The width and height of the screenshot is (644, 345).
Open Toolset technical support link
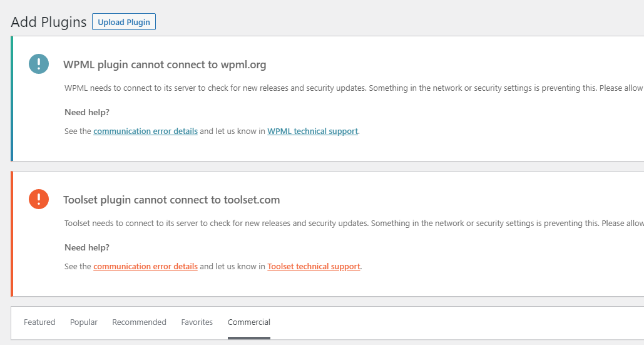[x=314, y=266]
